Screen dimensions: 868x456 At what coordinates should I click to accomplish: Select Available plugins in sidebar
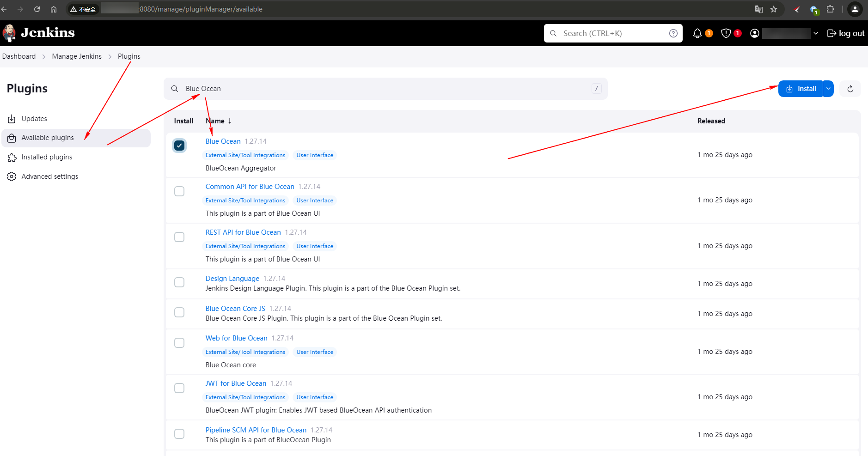76,138
